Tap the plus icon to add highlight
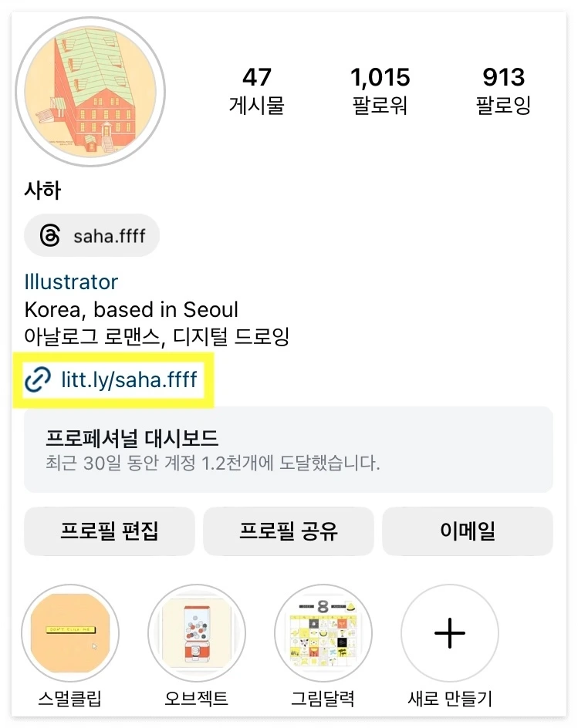The image size is (578, 728). (449, 633)
